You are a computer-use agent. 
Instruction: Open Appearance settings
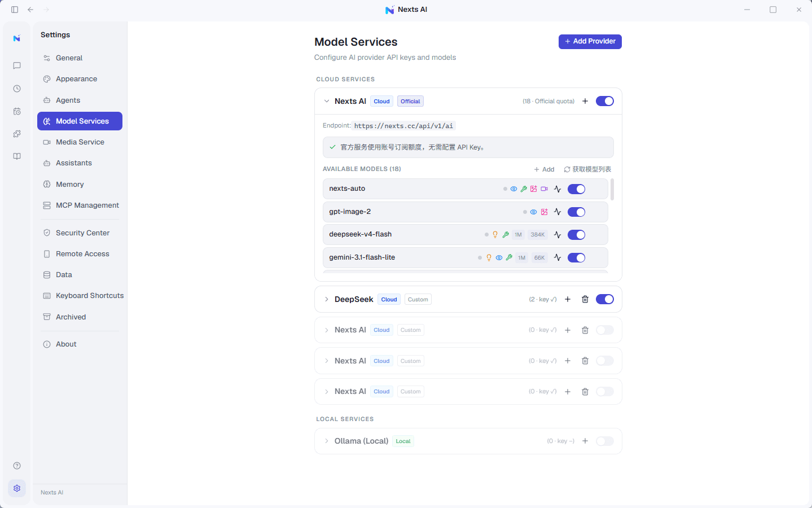tap(80, 79)
